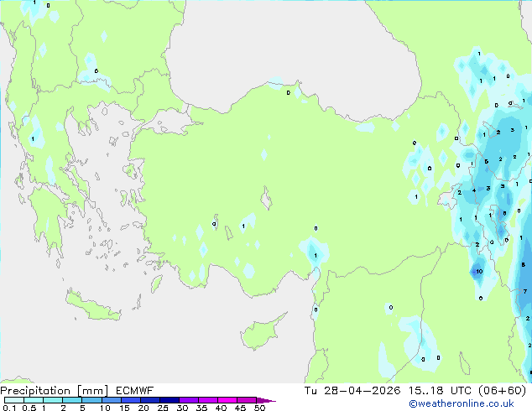Click the '7' precipitation value on the map
532x411 pixels.
[x=525, y=291]
